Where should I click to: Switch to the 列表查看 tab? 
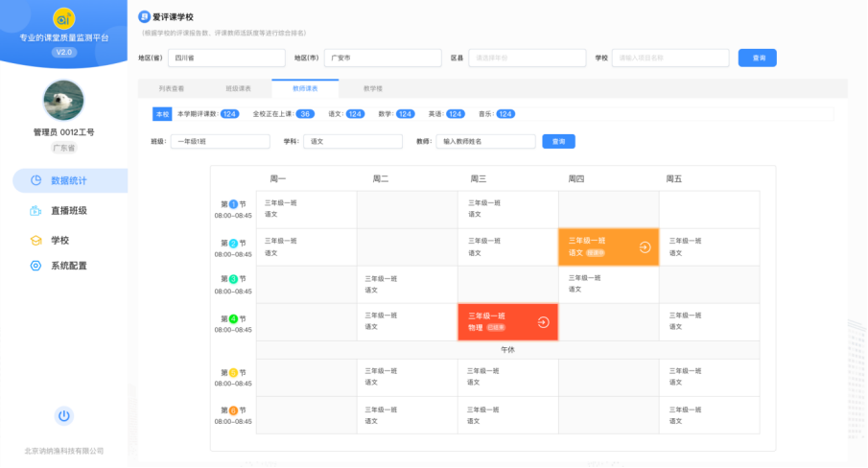pyautogui.click(x=171, y=88)
